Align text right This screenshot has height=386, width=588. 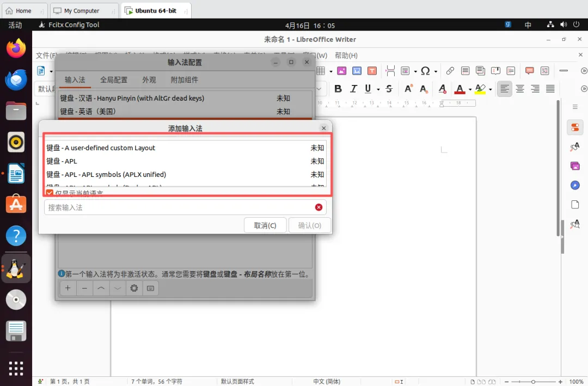535,89
